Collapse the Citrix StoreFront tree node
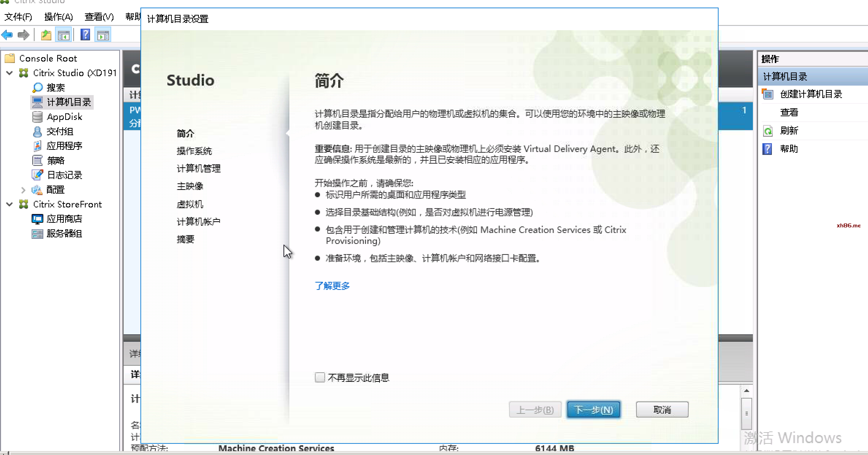 [9, 205]
